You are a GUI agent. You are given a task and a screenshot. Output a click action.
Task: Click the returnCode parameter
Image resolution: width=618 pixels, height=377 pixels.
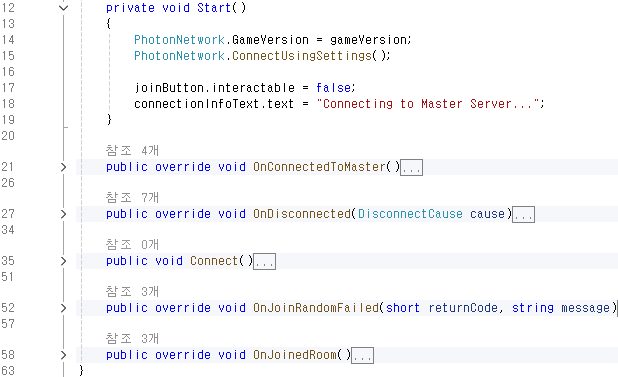(463, 308)
